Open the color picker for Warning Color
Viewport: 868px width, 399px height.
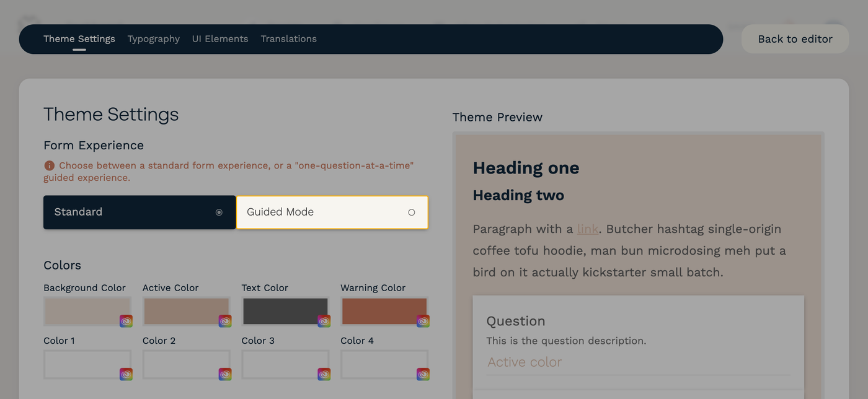(423, 321)
